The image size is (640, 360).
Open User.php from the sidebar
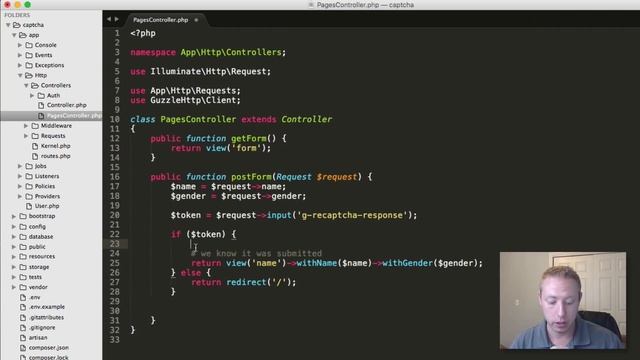[x=47, y=206]
